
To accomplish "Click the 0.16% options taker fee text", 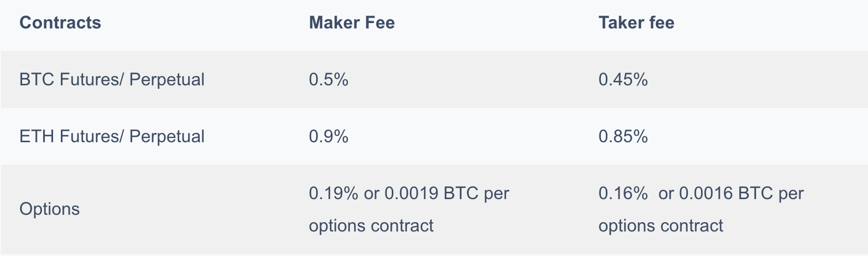I will click(x=623, y=193).
